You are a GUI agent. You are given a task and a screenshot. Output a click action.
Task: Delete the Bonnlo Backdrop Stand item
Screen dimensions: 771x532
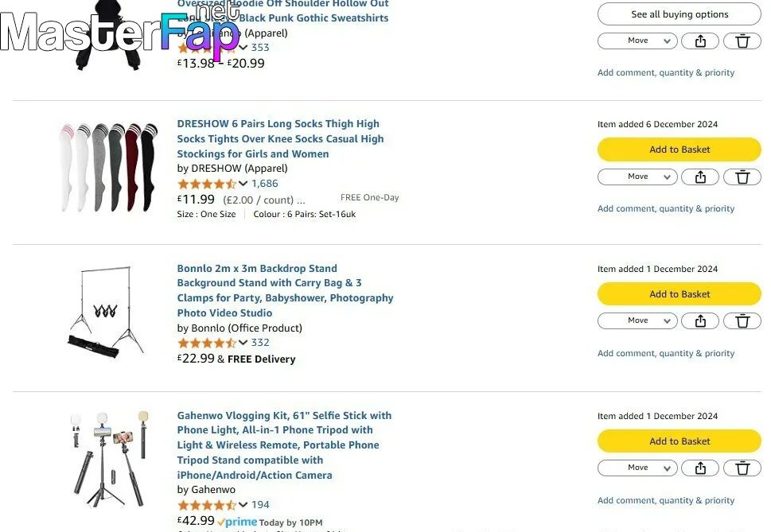pos(742,320)
